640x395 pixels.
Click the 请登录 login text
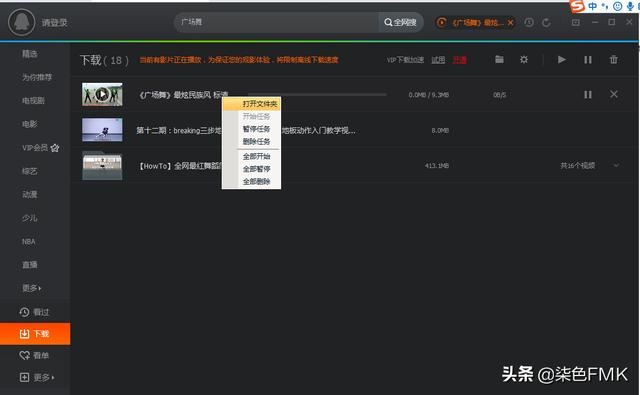pos(54,22)
